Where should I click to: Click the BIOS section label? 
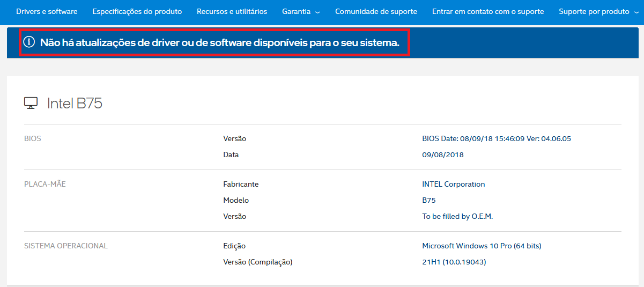pos(33,138)
